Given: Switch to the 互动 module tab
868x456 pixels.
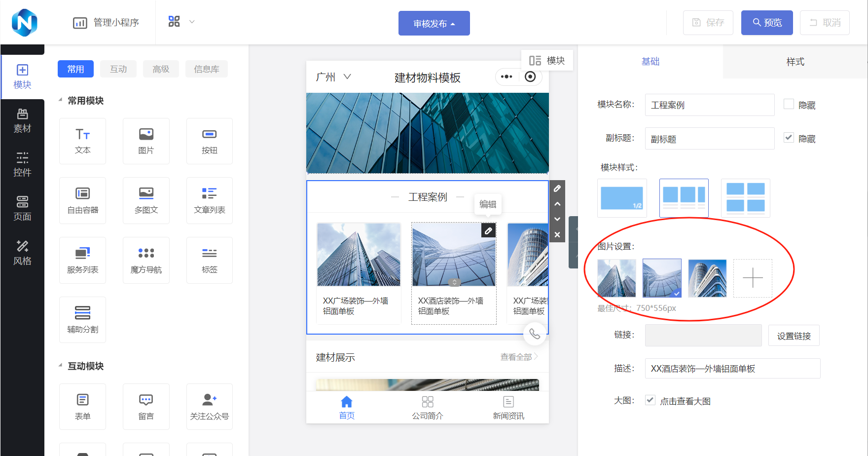Looking at the screenshot, I should (118, 69).
